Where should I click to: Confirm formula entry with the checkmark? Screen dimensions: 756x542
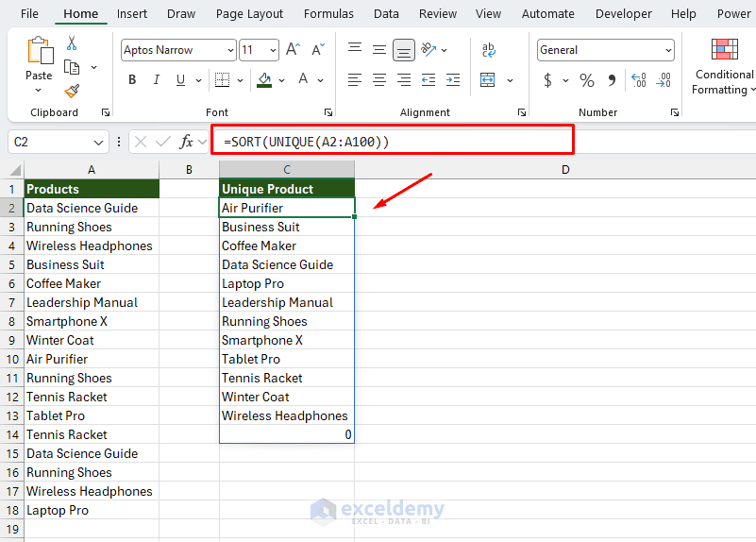click(x=163, y=142)
